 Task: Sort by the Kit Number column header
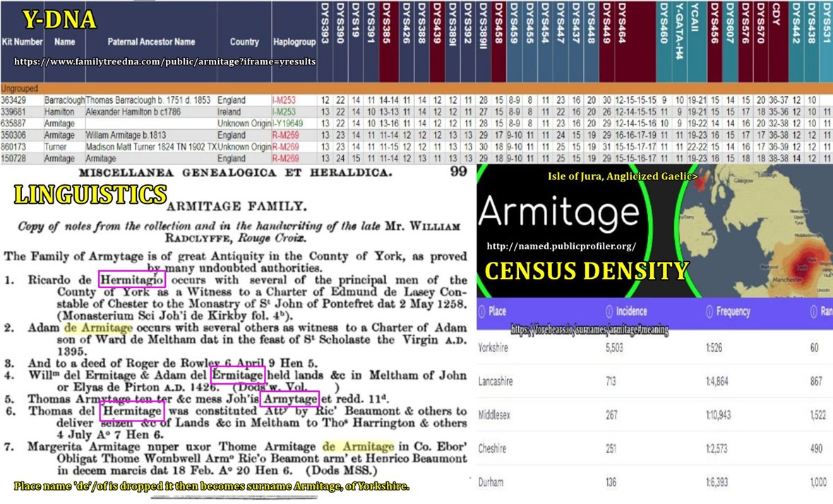pos(23,42)
